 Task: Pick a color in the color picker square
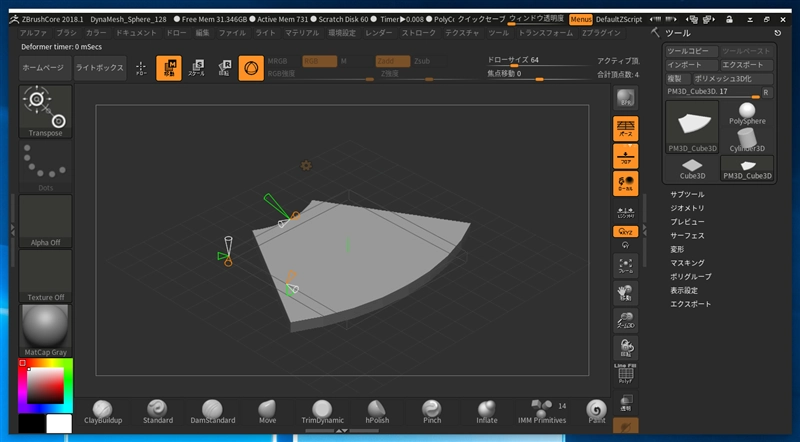[45, 385]
